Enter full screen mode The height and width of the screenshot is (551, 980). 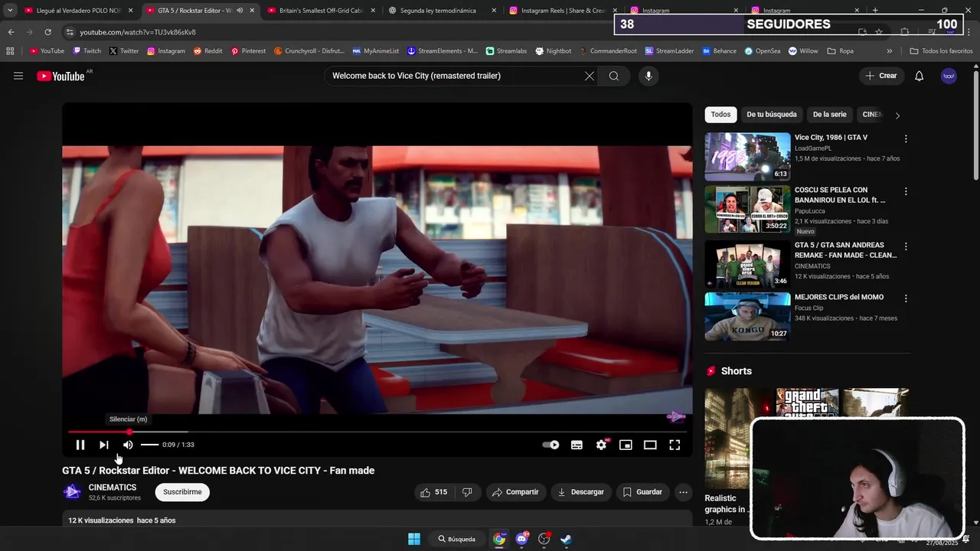[x=675, y=445]
